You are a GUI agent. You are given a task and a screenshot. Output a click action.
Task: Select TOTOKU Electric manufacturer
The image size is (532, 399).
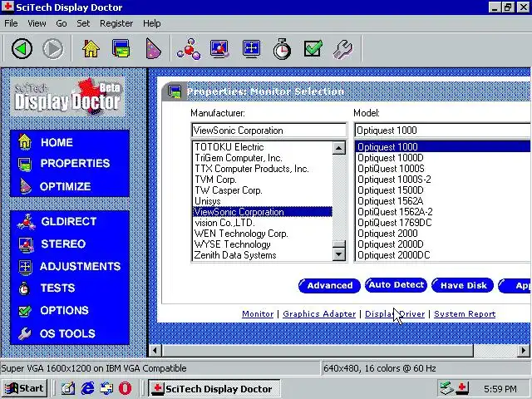(263, 147)
